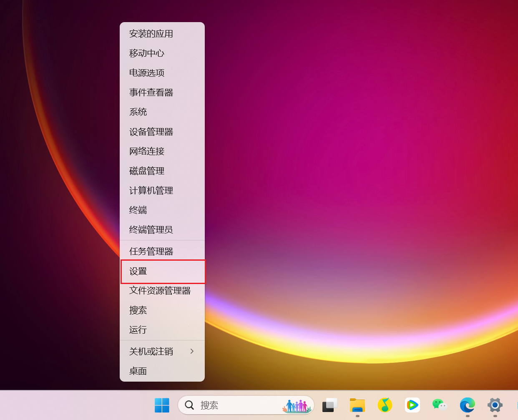Image resolution: width=518 pixels, height=420 pixels.
Task: Choose 运行 menu item
Action: (162, 330)
